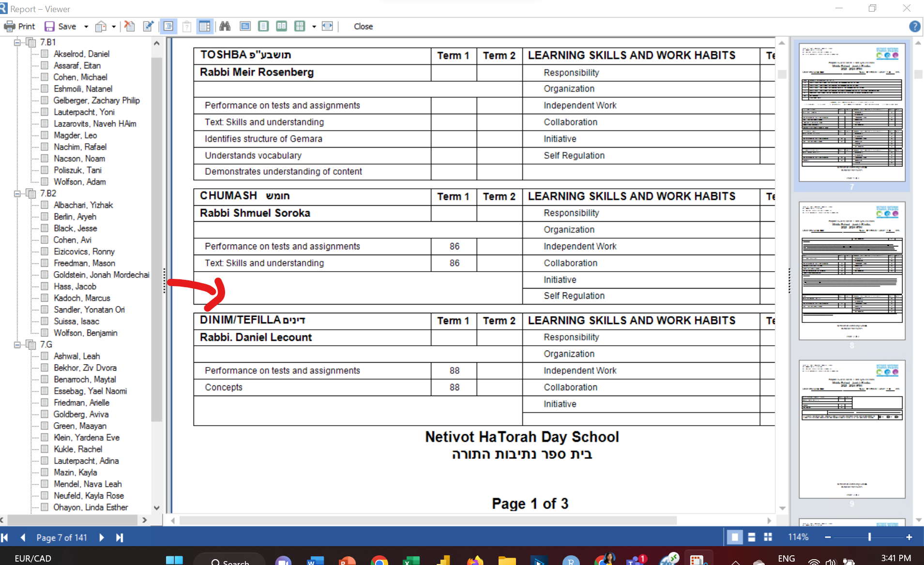This screenshot has width=924, height=565.
Task: Collapse the 7.B2 class tree node
Action: (17, 193)
